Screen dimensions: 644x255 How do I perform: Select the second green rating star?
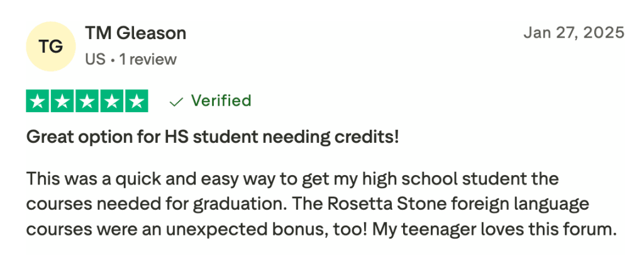[x=62, y=101]
